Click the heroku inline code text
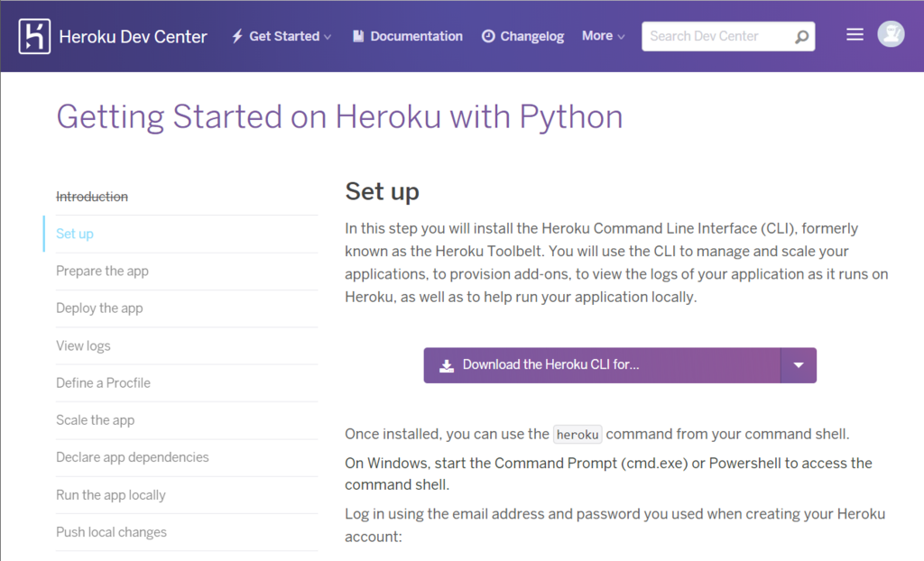Image resolution: width=924 pixels, height=561 pixels. (577, 435)
